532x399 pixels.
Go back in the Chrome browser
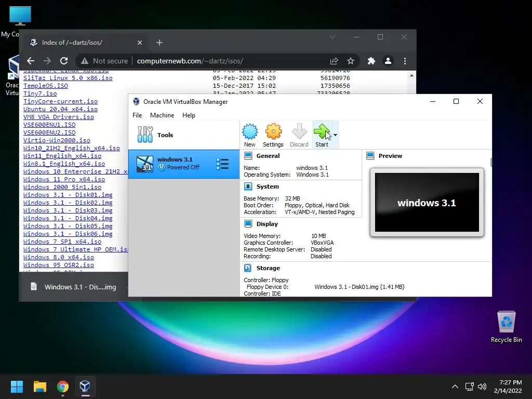(x=31, y=61)
